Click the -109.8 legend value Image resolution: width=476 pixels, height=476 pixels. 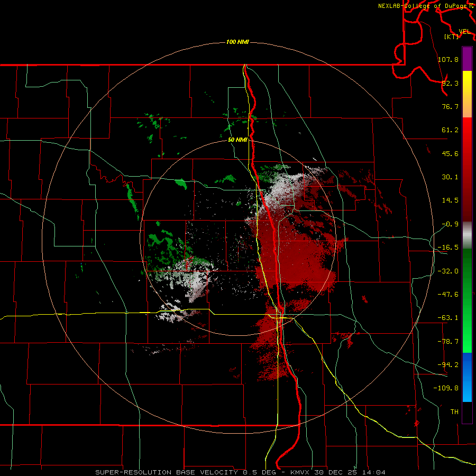click(446, 388)
